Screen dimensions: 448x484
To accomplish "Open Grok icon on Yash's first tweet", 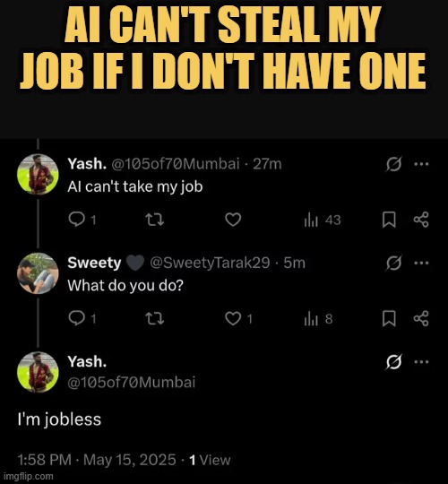I will [393, 164].
